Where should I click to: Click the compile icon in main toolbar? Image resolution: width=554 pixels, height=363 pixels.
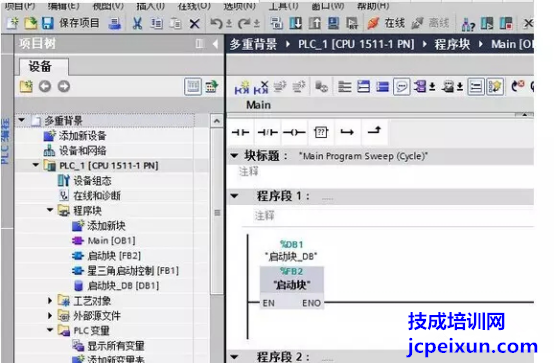[x=276, y=23]
